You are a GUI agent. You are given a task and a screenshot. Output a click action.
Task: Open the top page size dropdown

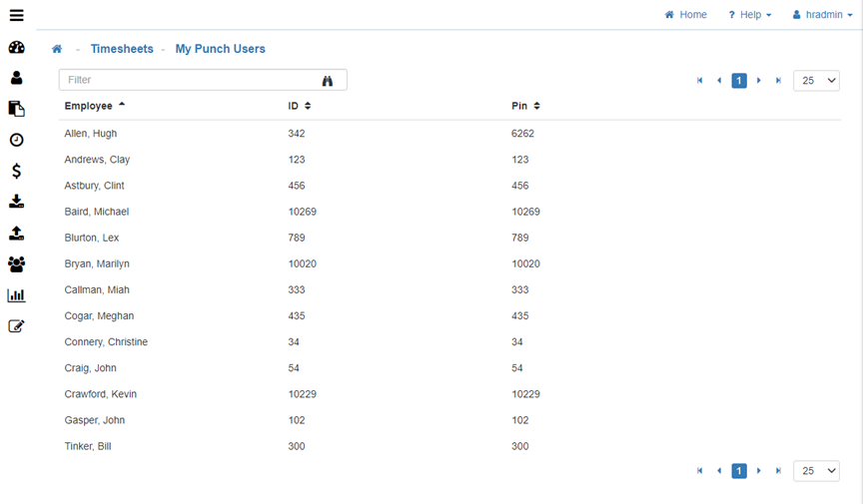(x=816, y=81)
